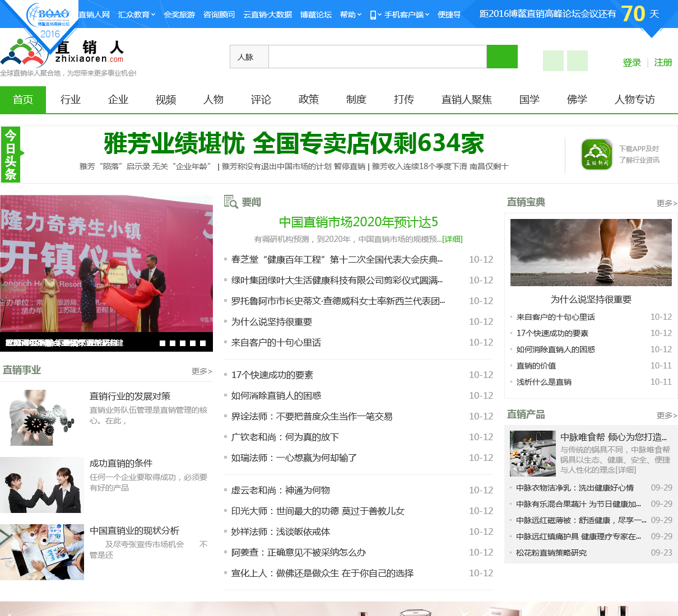Open 咨询顾问 link in top bar
The image size is (678, 616).
coord(219,15)
